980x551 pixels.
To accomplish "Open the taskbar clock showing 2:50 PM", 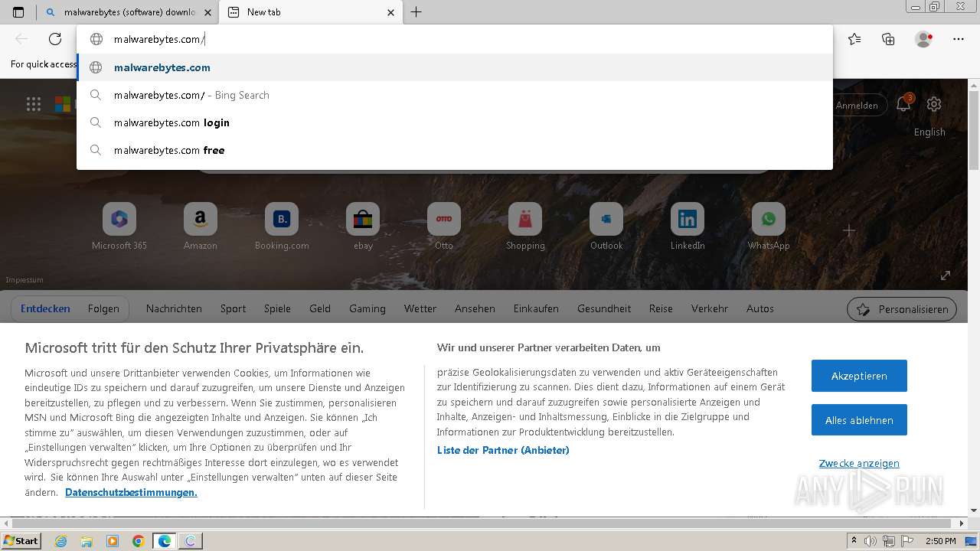I will coord(940,541).
